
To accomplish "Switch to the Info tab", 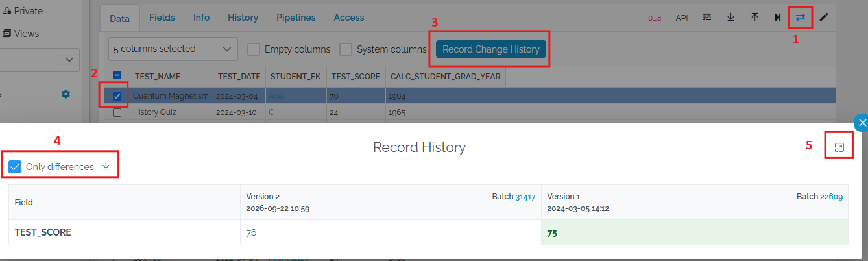I will tap(202, 18).
